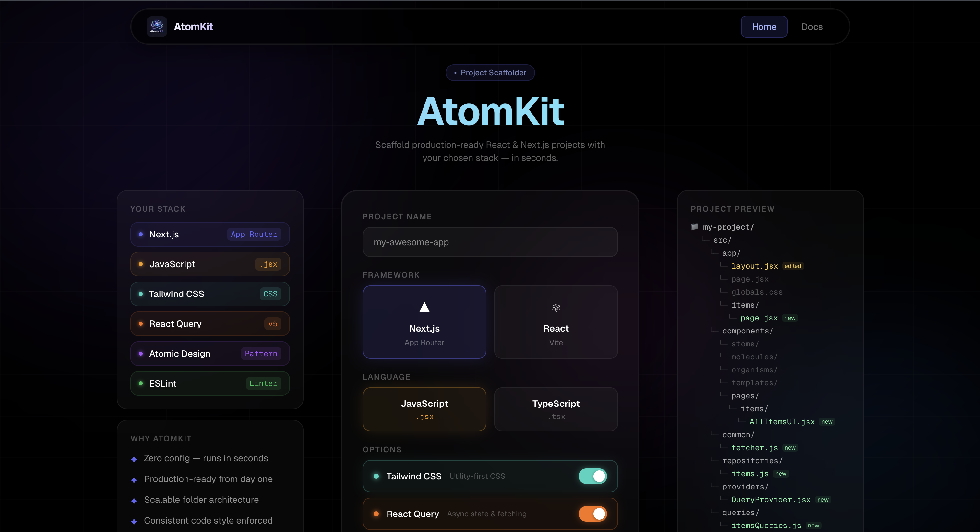Click the teal dot beside Tailwind CSS option
Image resolution: width=980 pixels, height=532 pixels.
pyautogui.click(x=376, y=476)
